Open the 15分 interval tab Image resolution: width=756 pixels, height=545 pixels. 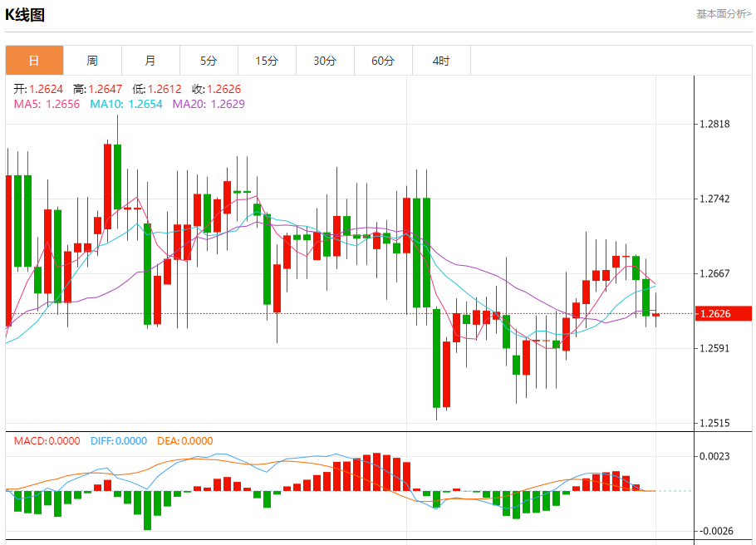[x=268, y=61]
